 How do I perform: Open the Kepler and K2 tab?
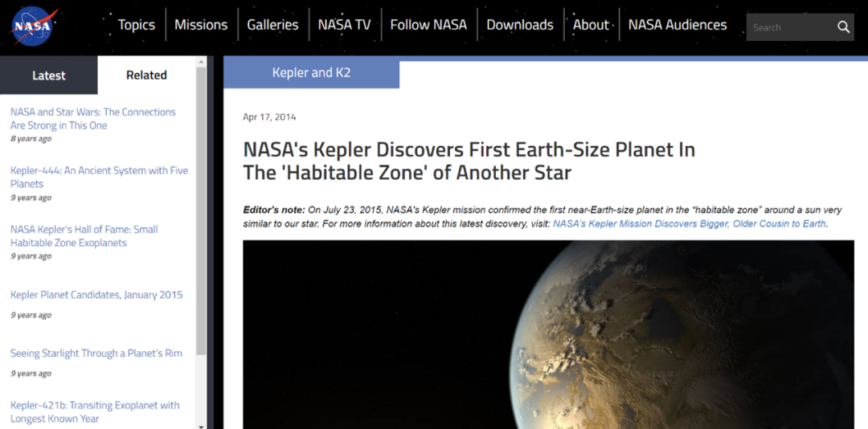tap(311, 72)
